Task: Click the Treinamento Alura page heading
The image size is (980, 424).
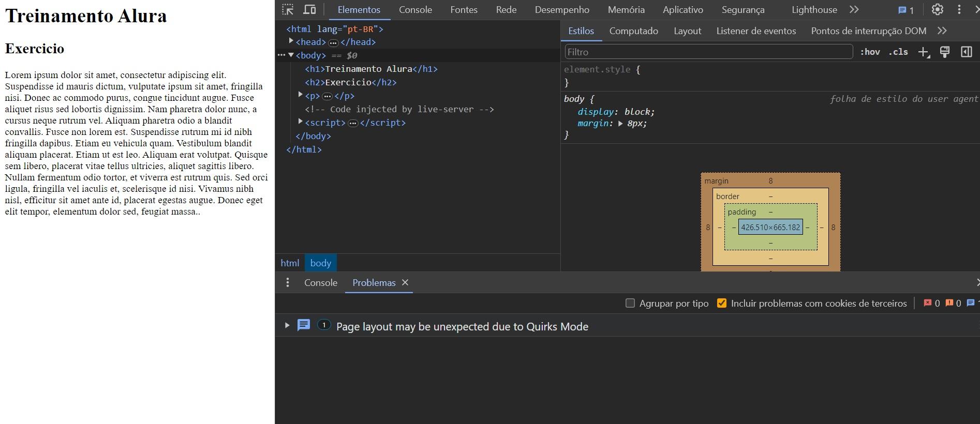Action: pos(86,16)
